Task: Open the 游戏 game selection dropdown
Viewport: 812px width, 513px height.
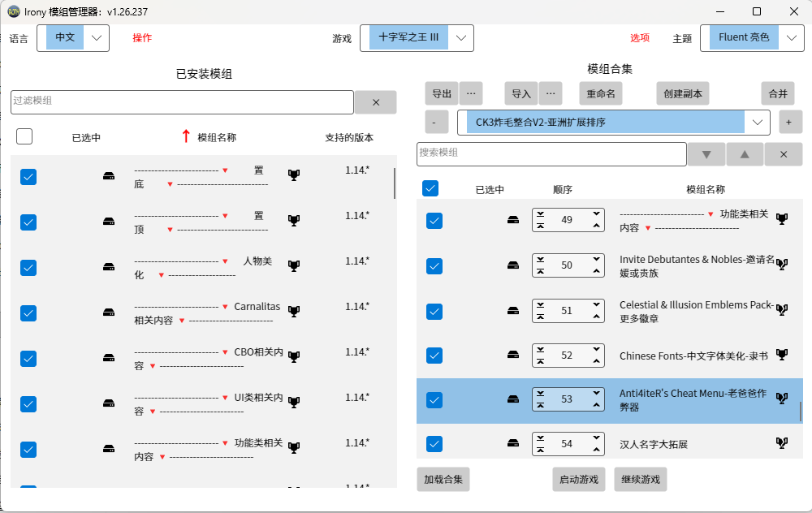Action: [x=417, y=38]
